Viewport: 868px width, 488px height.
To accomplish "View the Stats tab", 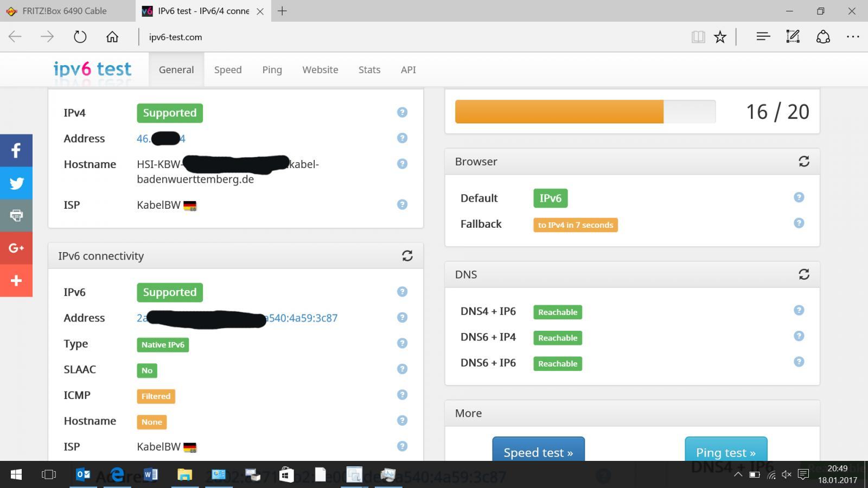I will pyautogui.click(x=369, y=69).
